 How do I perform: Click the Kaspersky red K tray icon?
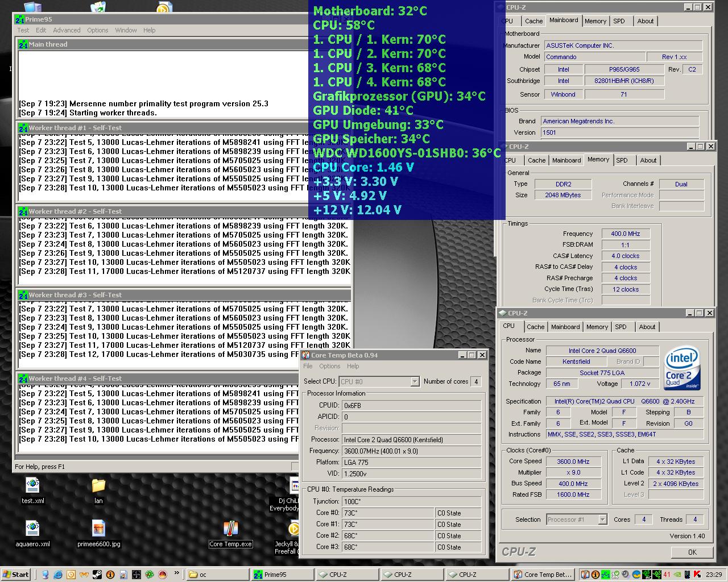click(697, 575)
